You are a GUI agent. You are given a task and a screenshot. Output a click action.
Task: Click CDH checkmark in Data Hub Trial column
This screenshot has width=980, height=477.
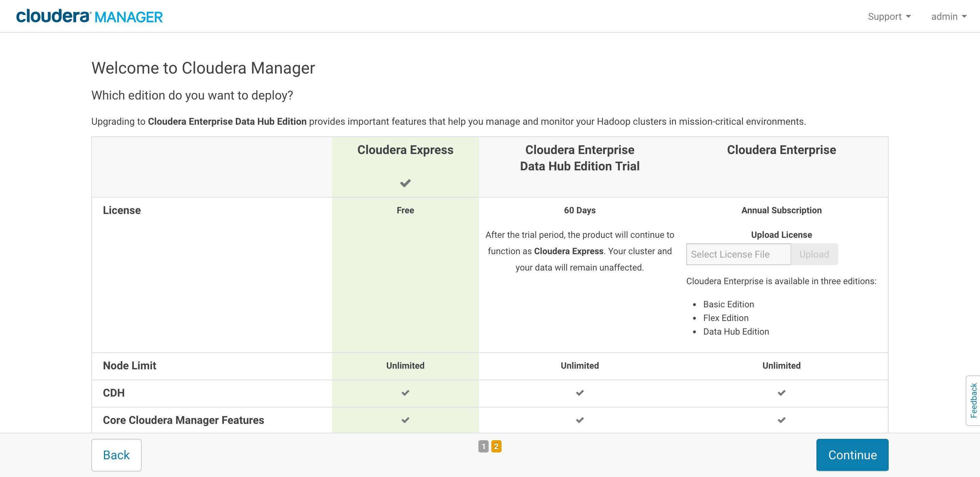tap(579, 393)
